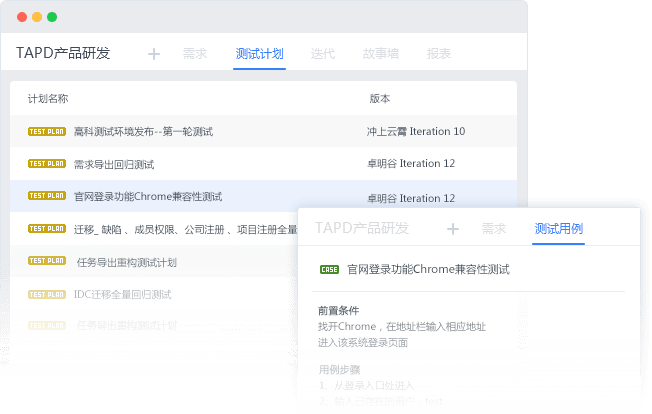Click the 版本 column header
This screenshot has height=414, width=652.
coord(380,99)
